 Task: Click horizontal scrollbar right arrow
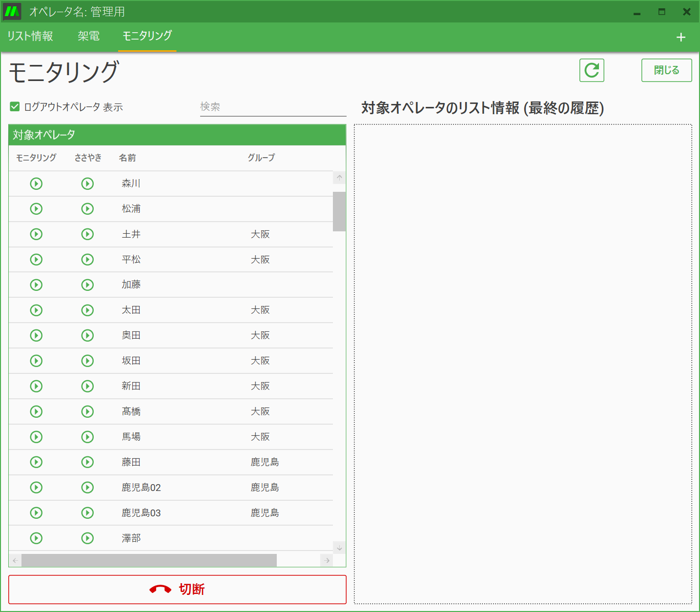click(x=327, y=560)
